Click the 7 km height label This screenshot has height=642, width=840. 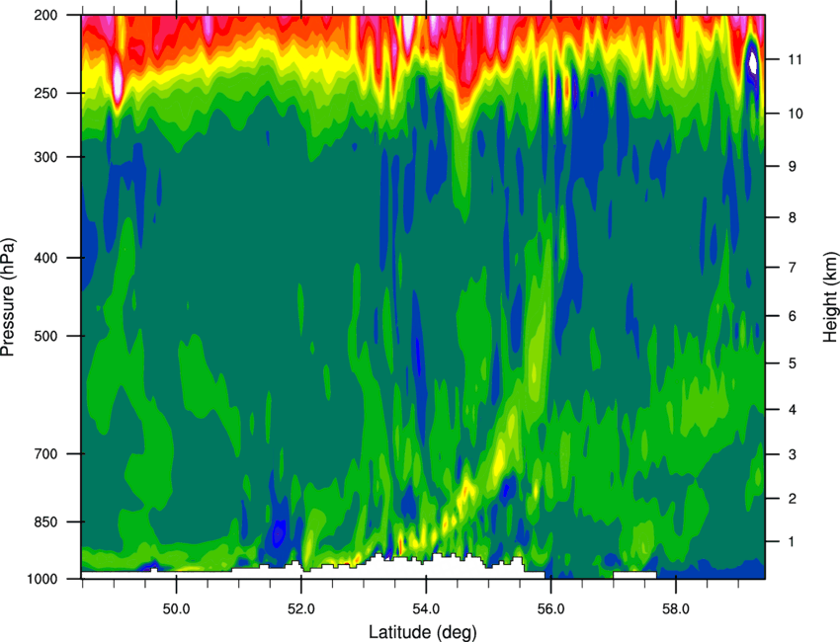click(x=793, y=268)
